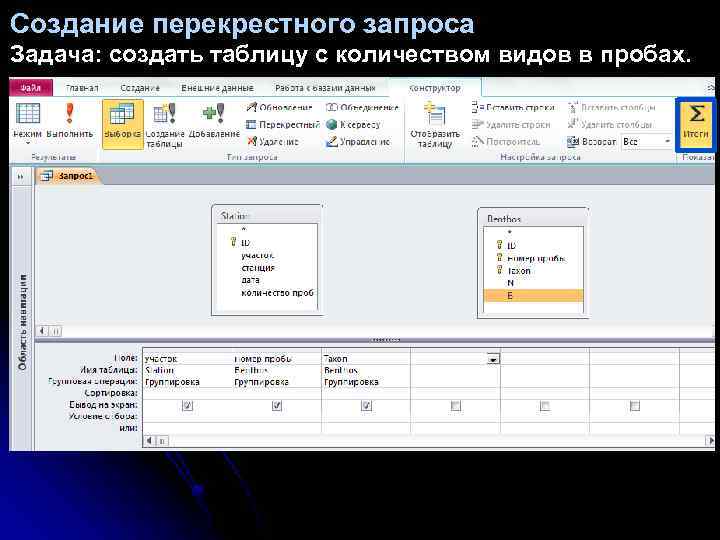Select the Выборка query type
The width and height of the screenshot is (720, 540).
pos(123,125)
